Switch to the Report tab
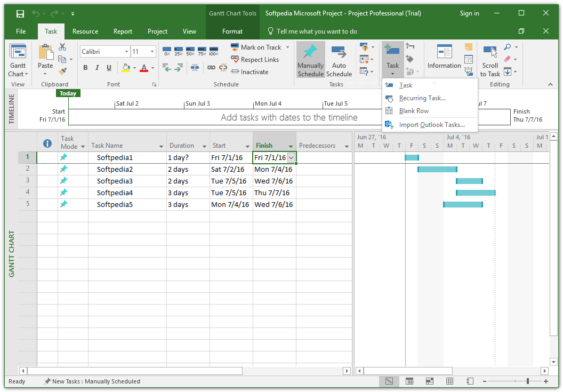The image size is (563, 392). click(x=123, y=31)
